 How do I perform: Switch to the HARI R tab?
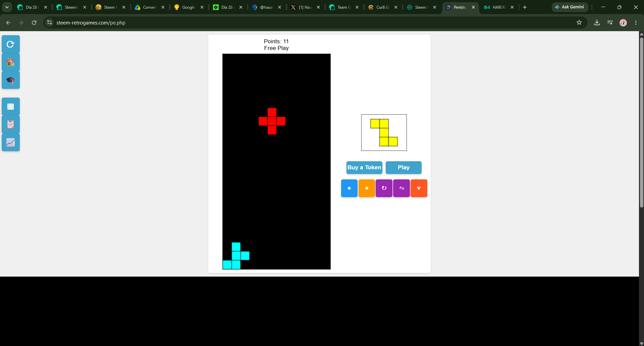click(498, 7)
